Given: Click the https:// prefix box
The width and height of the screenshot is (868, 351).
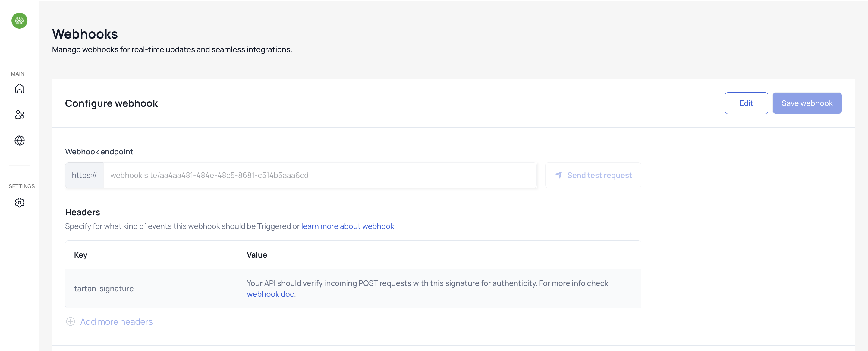Looking at the screenshot, I should (84, 175).
